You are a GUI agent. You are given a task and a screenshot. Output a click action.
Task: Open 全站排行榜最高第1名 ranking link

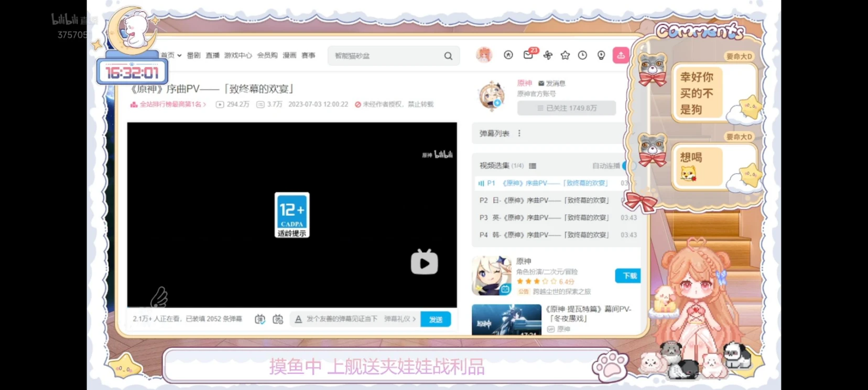pos(168,105)
